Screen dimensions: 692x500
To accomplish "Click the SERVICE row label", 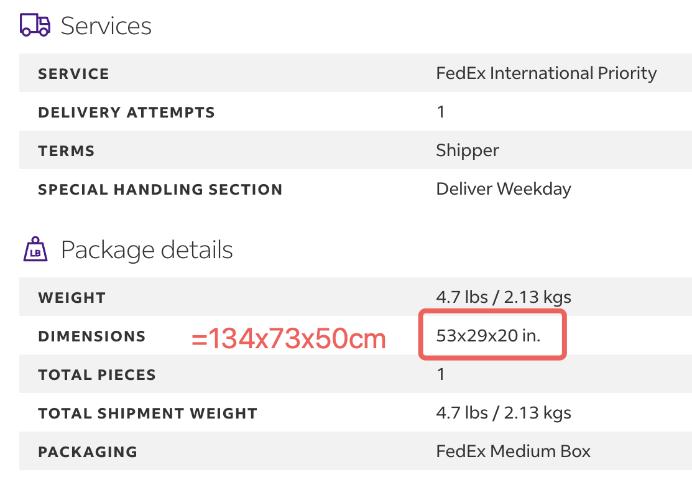I will [73, 74].
